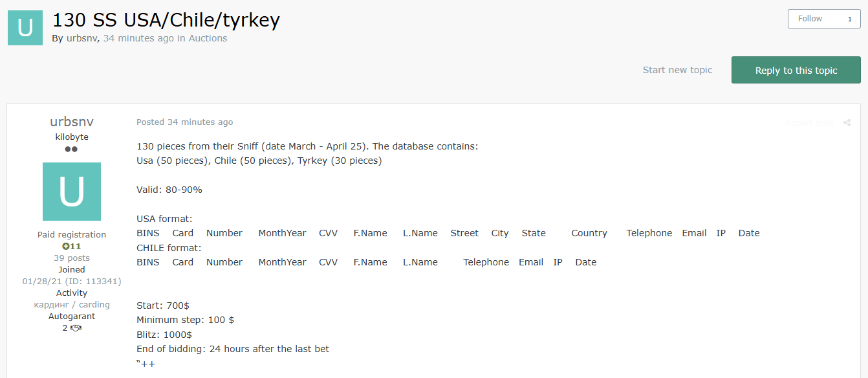Open the large urbsnv avatar in the post sidebar

[x=72, y=192]
